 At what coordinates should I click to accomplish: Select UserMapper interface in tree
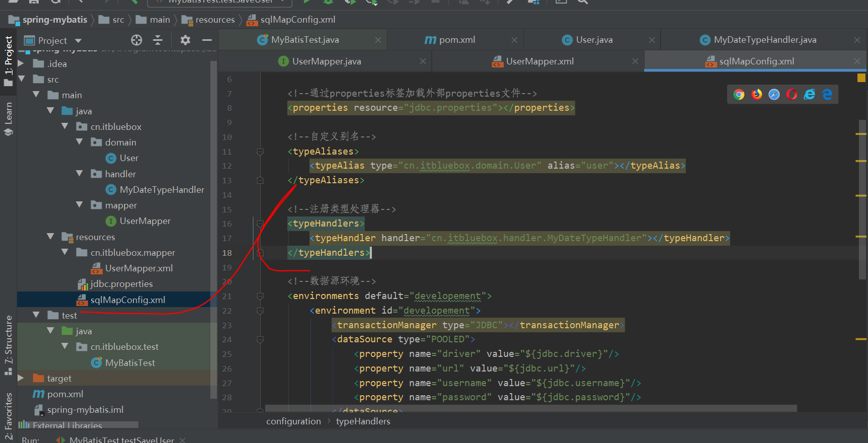(x=138, y=221)
